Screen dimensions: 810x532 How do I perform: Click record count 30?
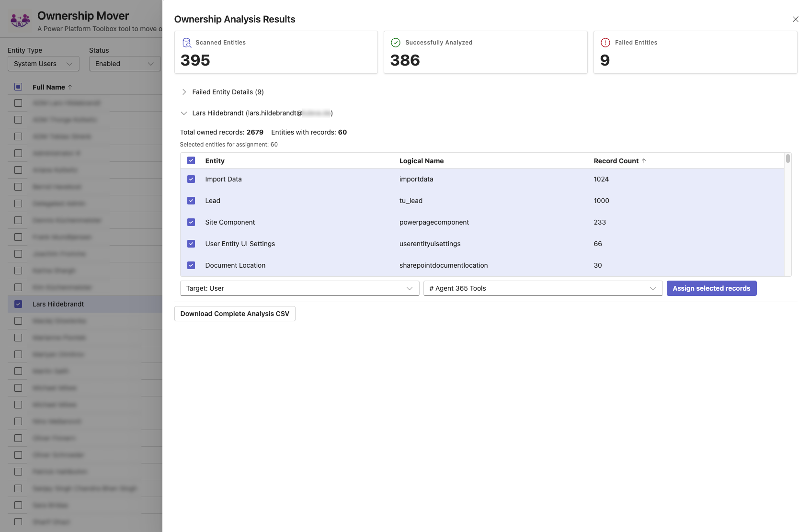(x=598, y=265)
